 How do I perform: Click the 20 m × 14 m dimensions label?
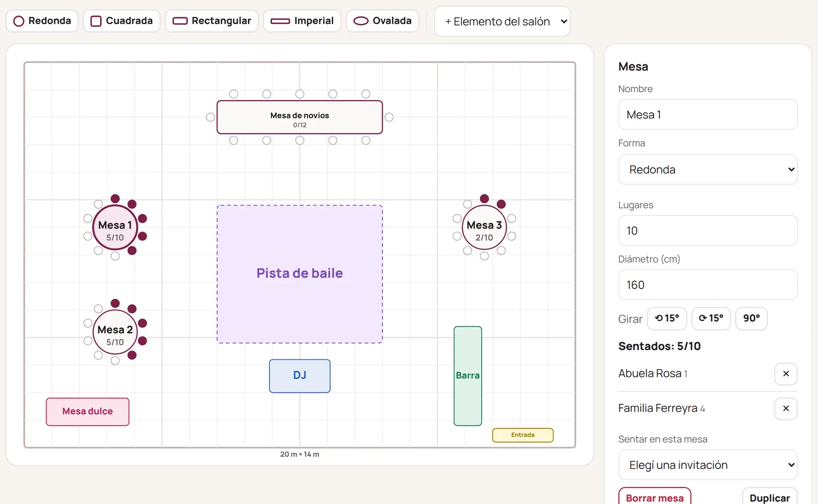[x=300, y=454]
